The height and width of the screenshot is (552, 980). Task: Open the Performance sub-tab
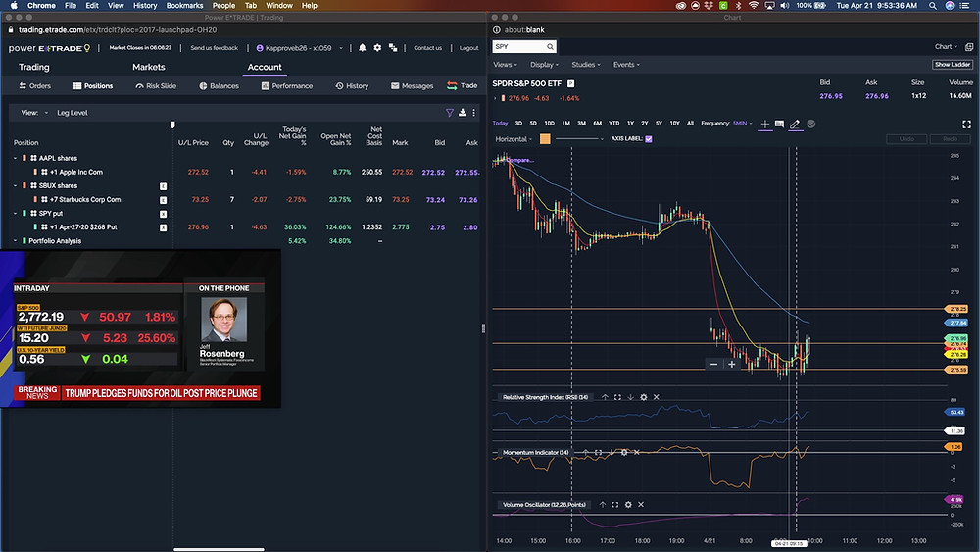pos(287,85)
